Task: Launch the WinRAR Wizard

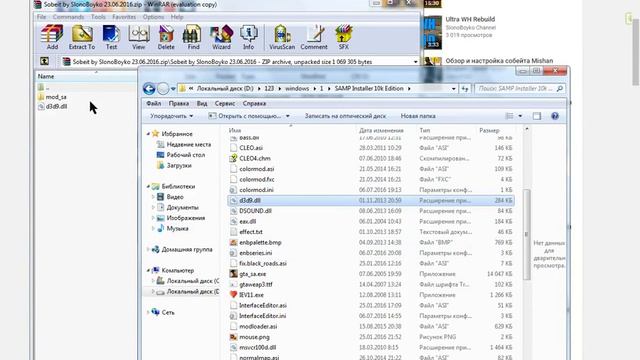Action: (221, 37)
